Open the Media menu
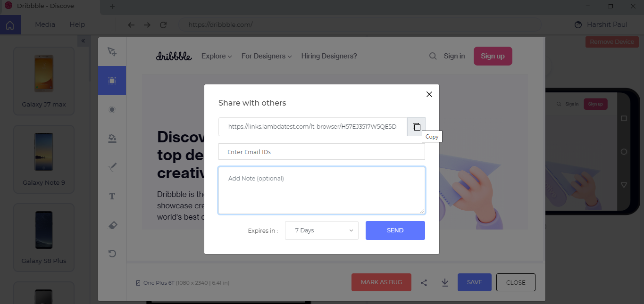The width and height of the screenshot is (644, 304). click(x=45, y=25)
